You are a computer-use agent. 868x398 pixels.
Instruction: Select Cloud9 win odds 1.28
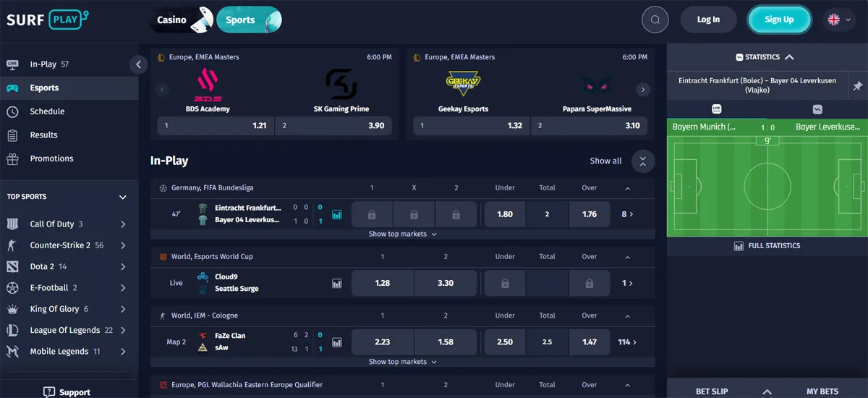pyautogui.click(x=383, y=283)
